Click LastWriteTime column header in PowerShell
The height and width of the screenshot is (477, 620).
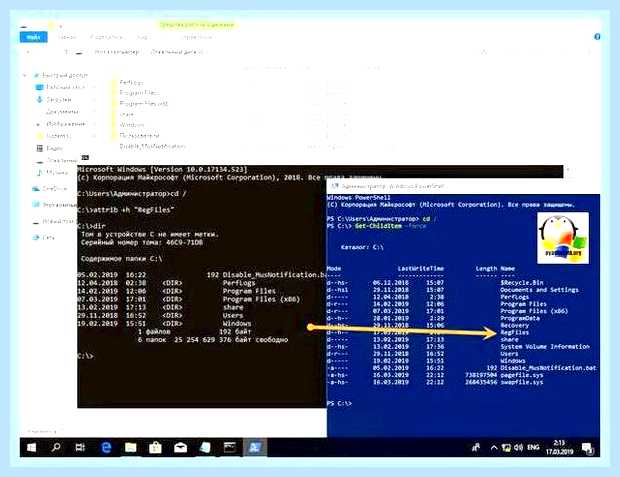tap(421, 269)
